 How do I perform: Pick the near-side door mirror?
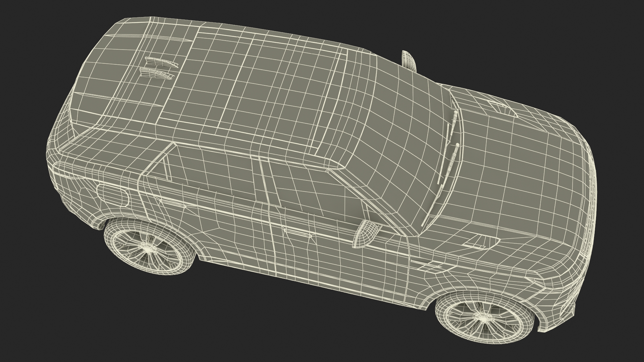pyautogui.click(x=366, y=234)
